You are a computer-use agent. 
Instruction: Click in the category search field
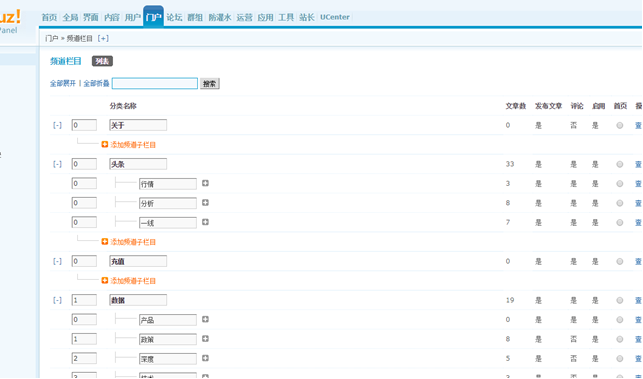coord(155,84)
